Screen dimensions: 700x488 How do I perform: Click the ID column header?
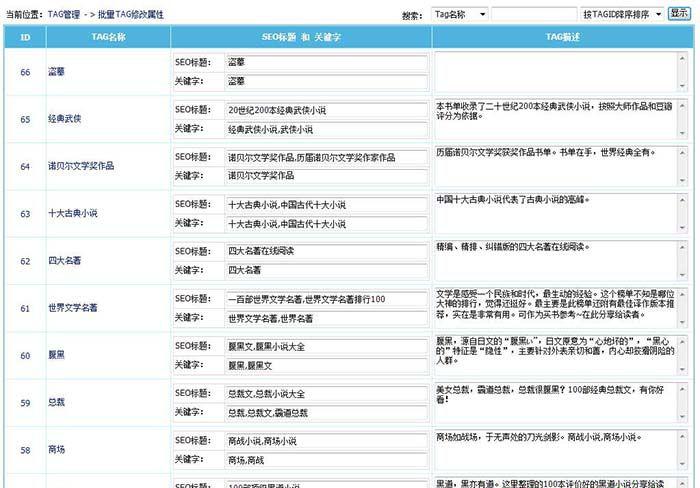tap(25, 37)
